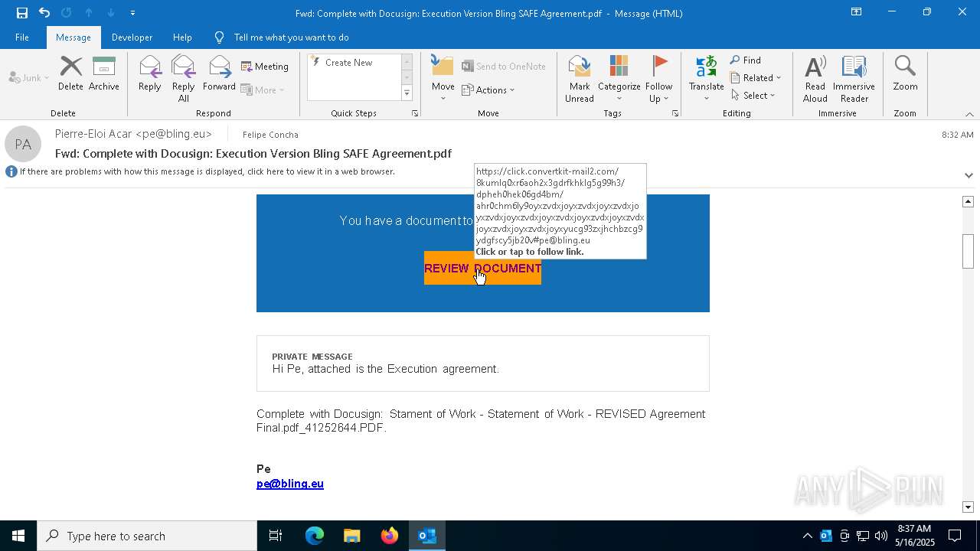
Task: Open the Quick Steps dialog launcher
Action: pyautogui.click(x=415, y=113)
